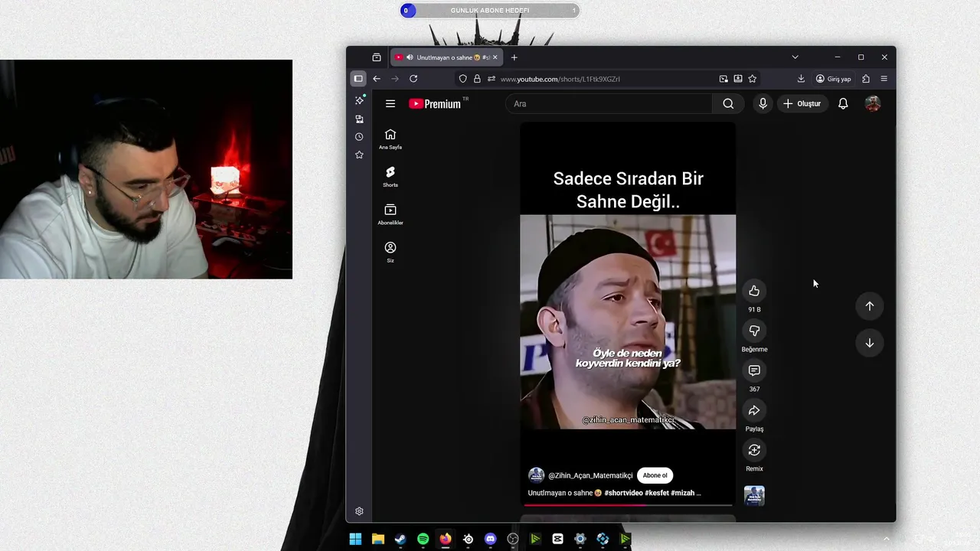Open OBS Studio from taskbar
This screenshot has height=551, width=980.
[513, 539]
